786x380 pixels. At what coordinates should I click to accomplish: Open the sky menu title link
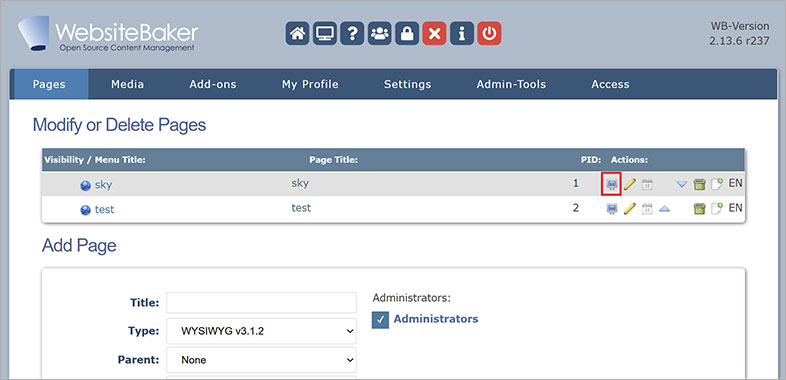[103, 185]
